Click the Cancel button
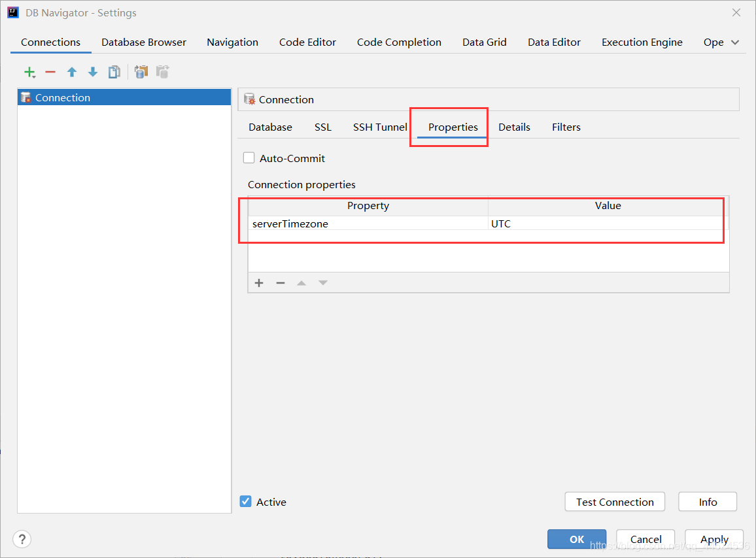 pyautogui.click(x=645, y=539)
